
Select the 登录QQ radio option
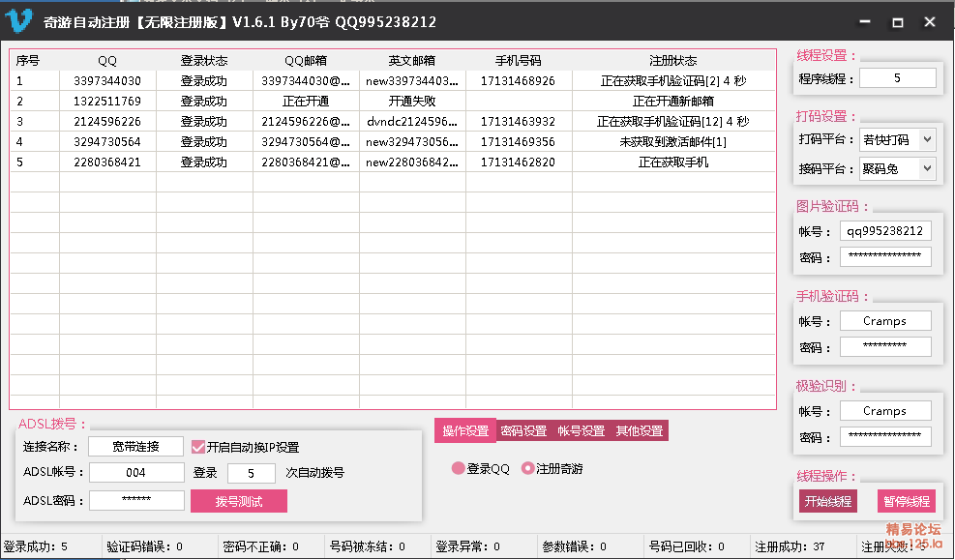pyautogui.click(x=458, y=468)
